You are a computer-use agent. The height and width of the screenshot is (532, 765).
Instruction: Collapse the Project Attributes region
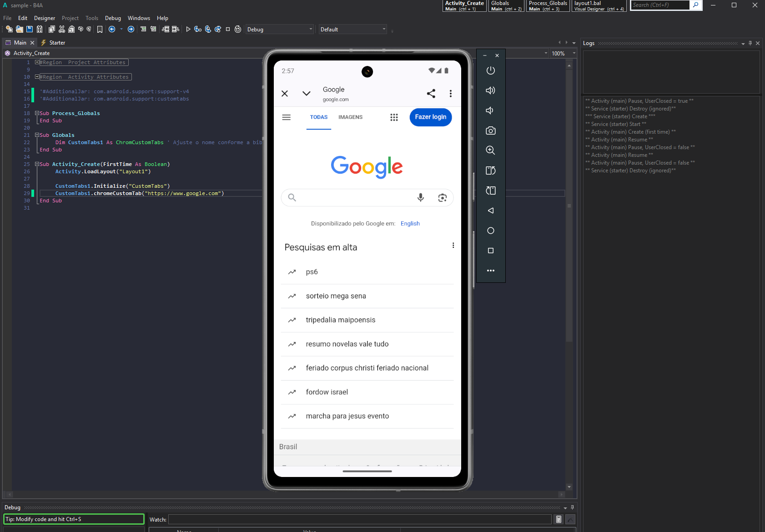37,62
